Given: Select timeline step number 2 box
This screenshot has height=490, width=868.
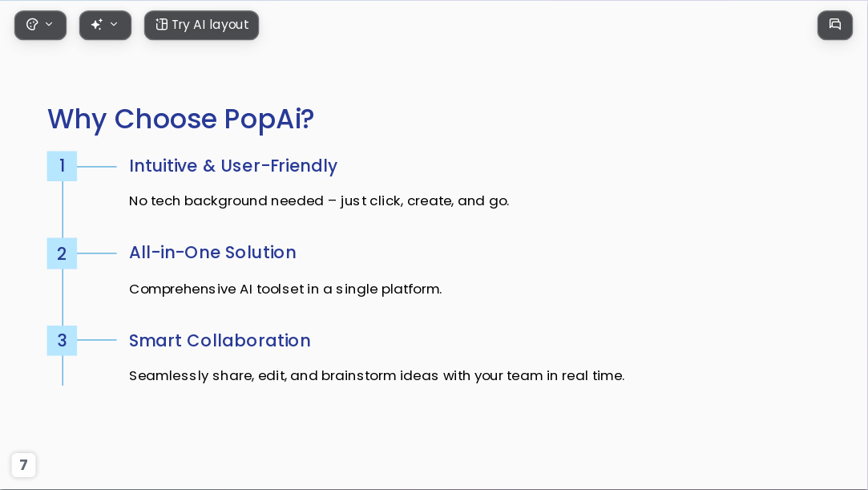Looking at the screenshot, I should click(x=62, y=253).
